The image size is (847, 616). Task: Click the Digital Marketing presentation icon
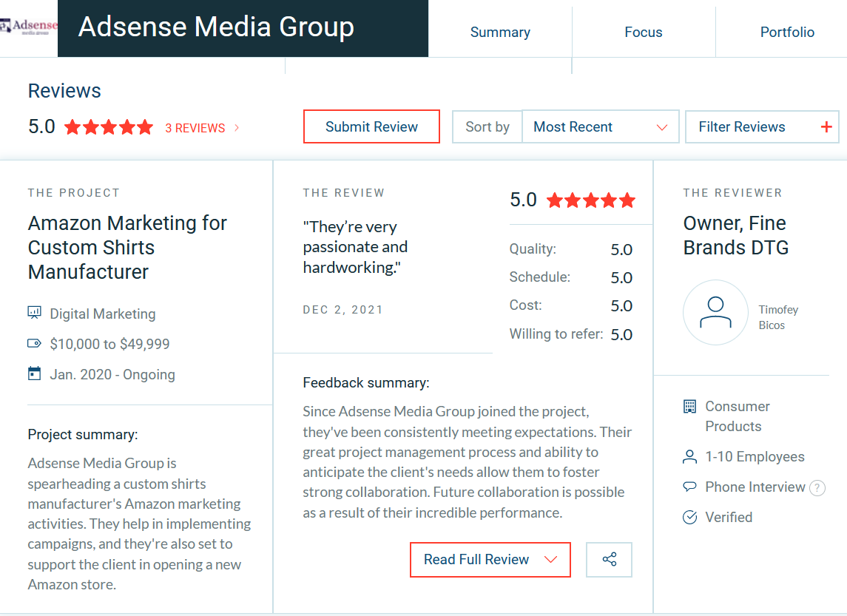pyautogui.click(x=34, y=313)
